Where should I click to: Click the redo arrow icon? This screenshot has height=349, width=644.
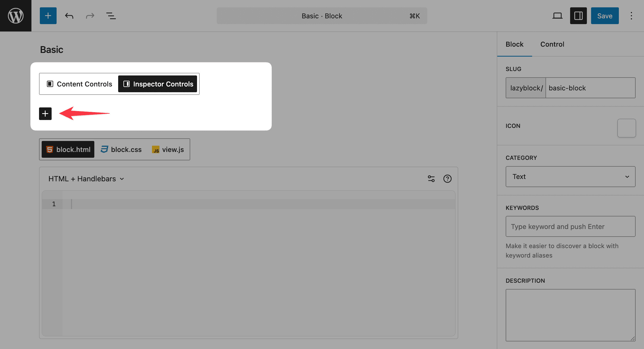(90, 15)
